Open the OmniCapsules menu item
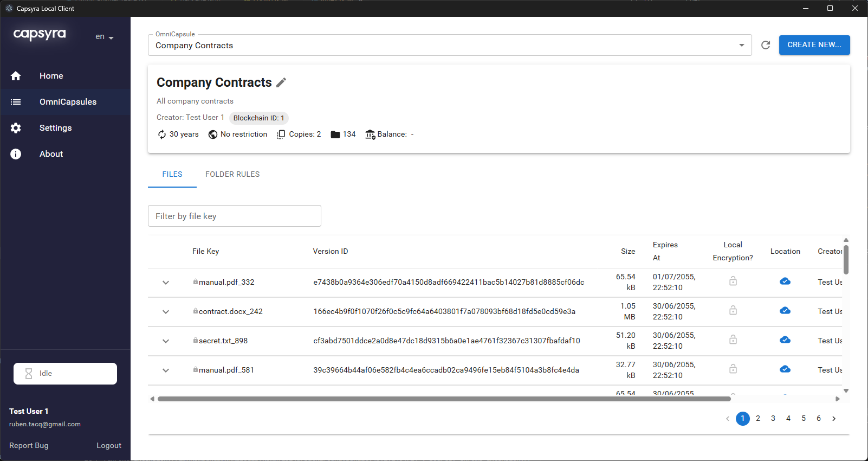This screenshot has width=868, height=461. tap(65, 102)
